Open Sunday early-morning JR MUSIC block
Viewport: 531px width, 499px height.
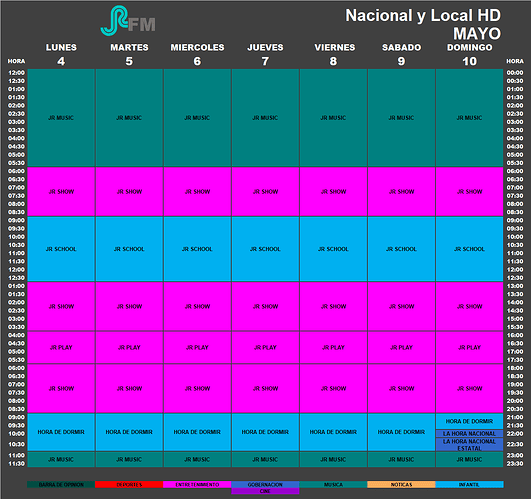click(469, 118)
